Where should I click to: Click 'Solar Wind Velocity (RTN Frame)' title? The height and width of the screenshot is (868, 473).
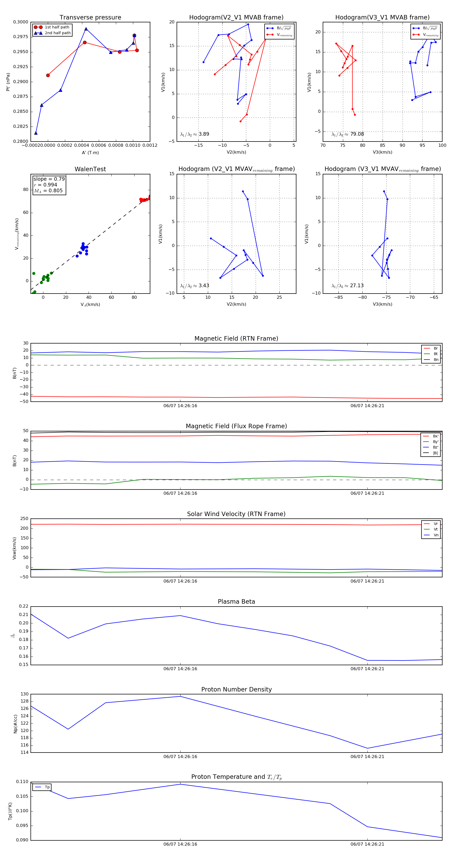[236, 514]
